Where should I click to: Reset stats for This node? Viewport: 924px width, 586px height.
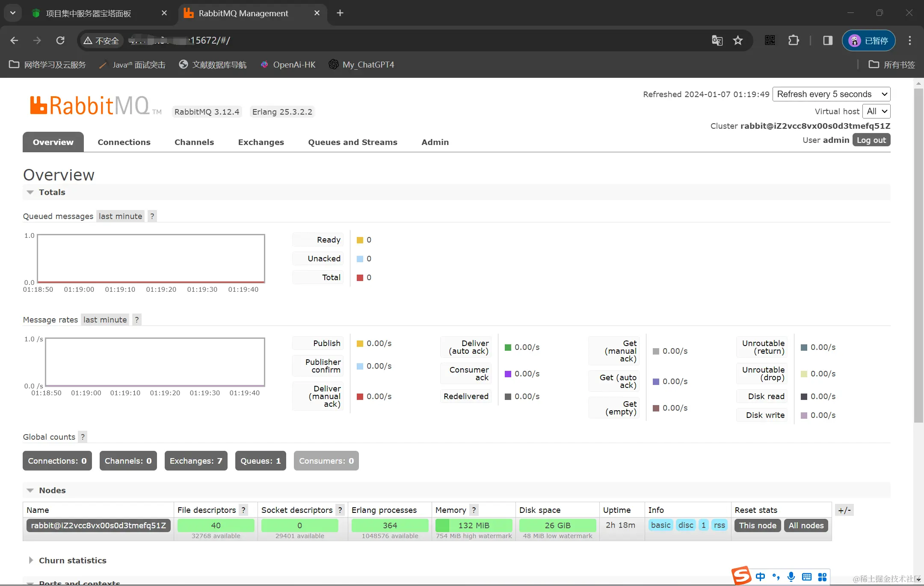[758, 525]
